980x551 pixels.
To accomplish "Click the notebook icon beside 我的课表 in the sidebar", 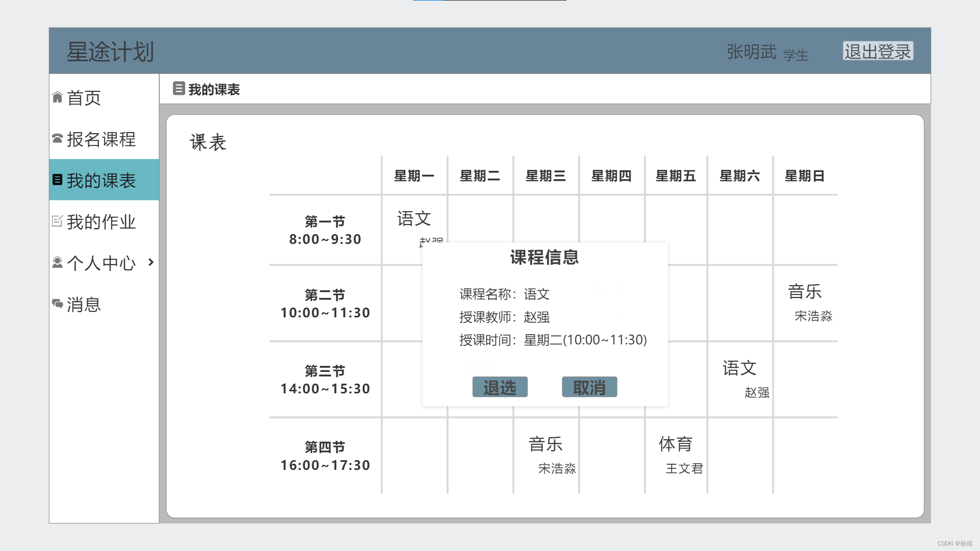I will click(x=57, y=180).
